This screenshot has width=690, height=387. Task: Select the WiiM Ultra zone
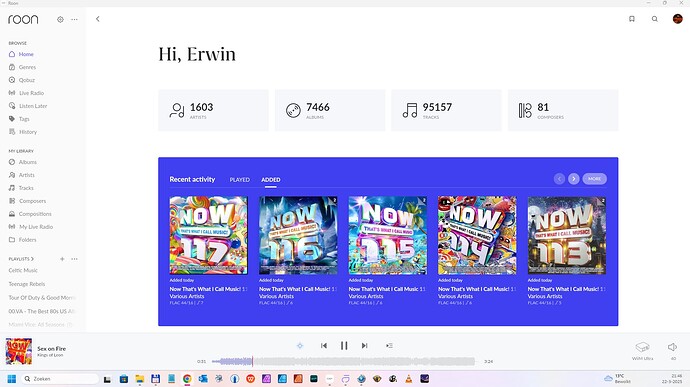click(x=642, y=351)
